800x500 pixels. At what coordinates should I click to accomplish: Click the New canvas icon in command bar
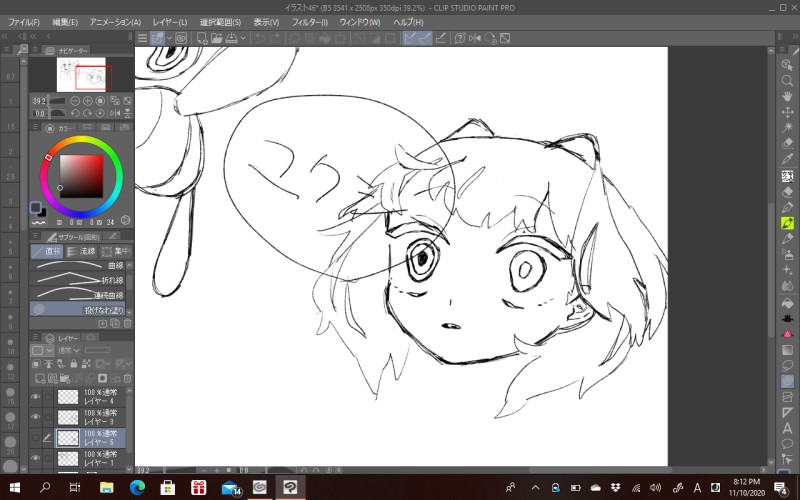click(x=202, y=38)
